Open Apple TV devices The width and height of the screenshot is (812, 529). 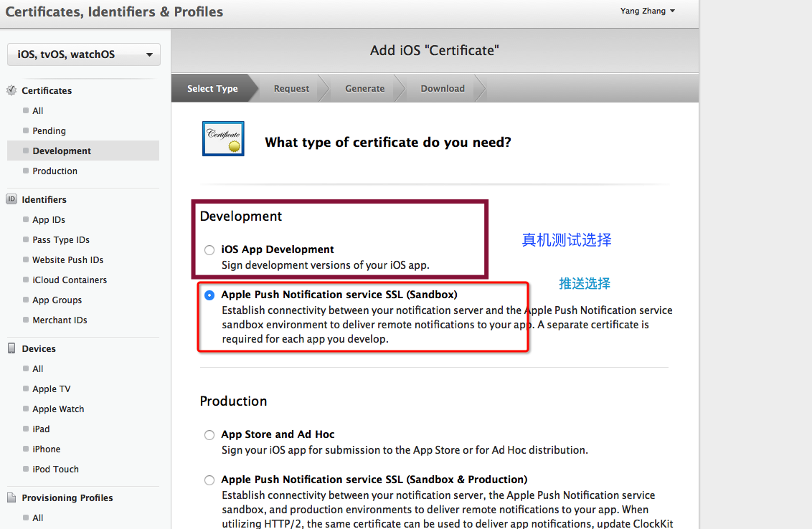tap(51, 389)
